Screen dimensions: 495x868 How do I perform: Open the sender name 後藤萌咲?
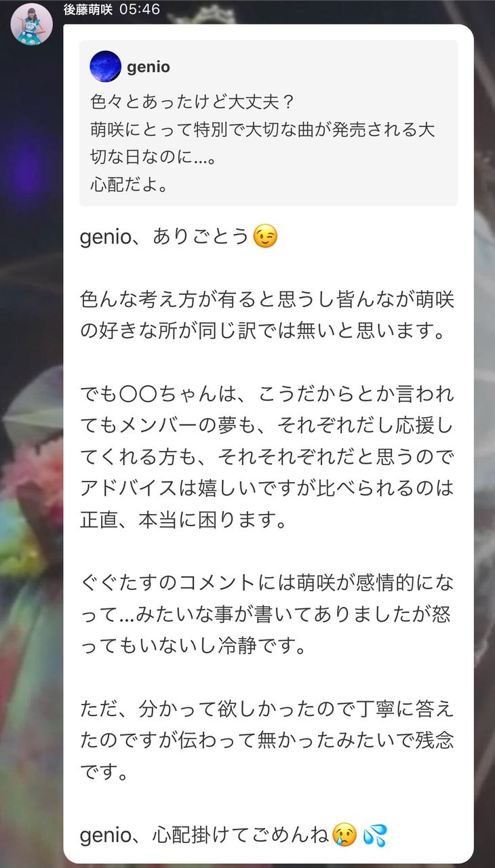click(x=88, y=9)
